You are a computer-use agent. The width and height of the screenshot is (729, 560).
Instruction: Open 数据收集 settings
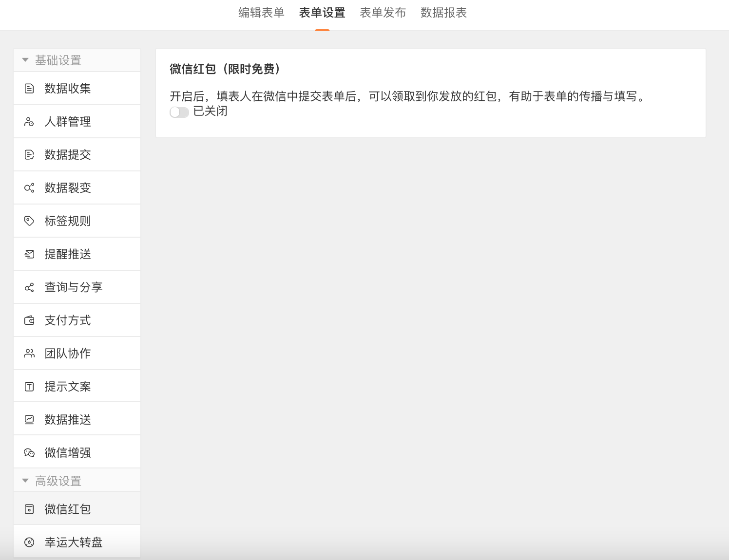77,88
